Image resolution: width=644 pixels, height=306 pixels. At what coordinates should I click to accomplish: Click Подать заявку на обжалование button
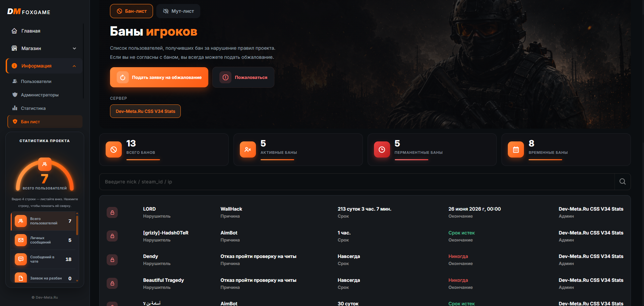159,77
